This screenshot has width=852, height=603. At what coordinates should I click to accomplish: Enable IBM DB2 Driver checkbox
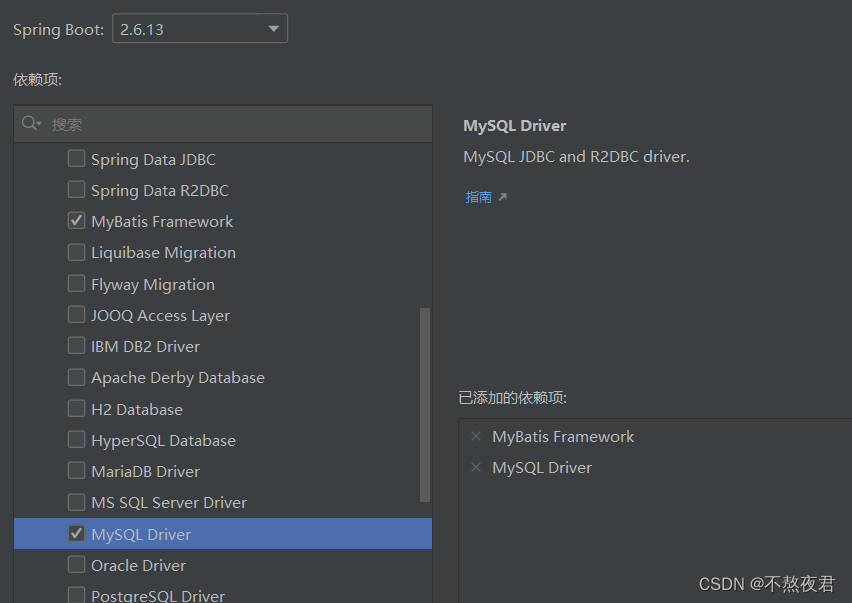click(x=77, y=346)
